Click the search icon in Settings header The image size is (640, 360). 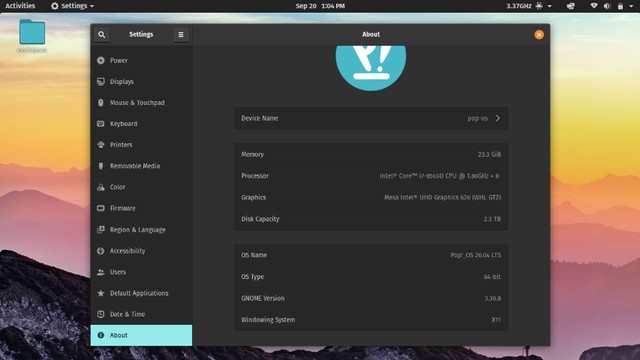102,35
